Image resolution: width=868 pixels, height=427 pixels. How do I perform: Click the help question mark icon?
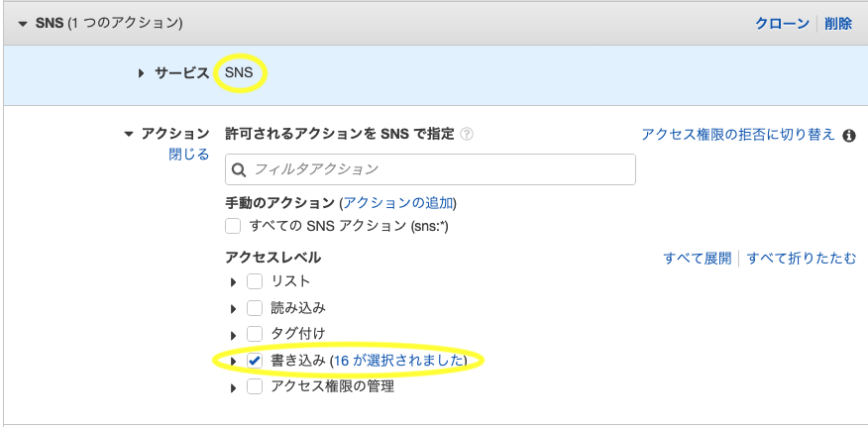(x=467, y=135)
